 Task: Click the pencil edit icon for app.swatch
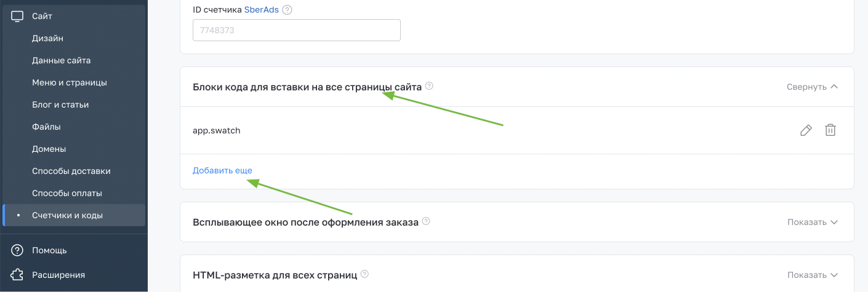pyautogui.click(x=806, y=130)
